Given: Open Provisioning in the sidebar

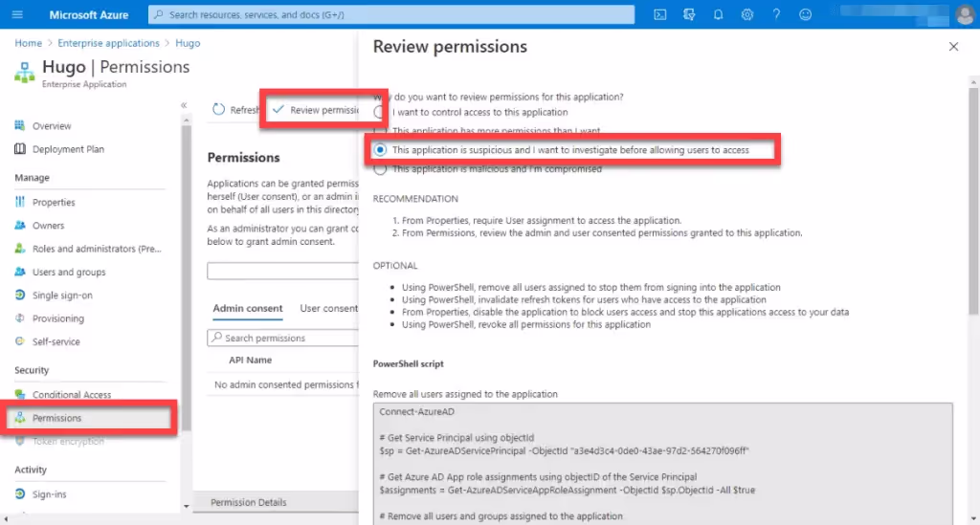Looking at the screenshot, I should pyautogui.click(x=58, y=318).
